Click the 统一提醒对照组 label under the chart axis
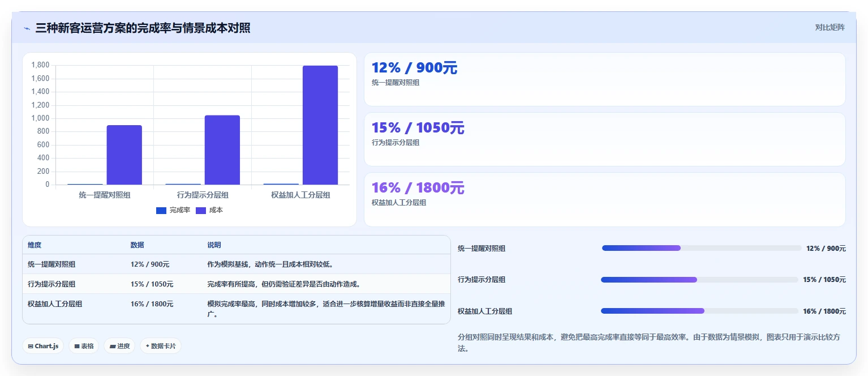This screenshot has height=376, width=868. click(x=105, y=195)
